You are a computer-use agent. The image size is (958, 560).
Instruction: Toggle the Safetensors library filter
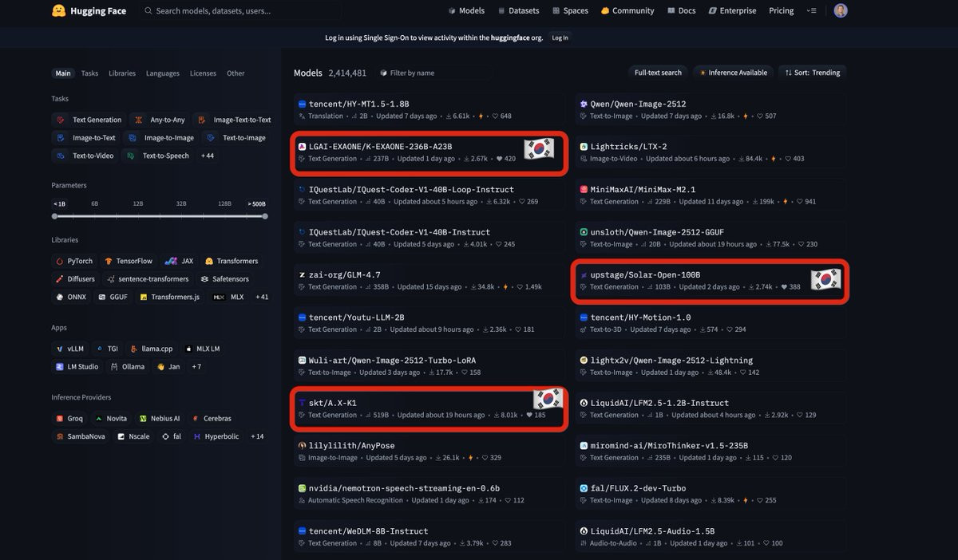point(225,279)
